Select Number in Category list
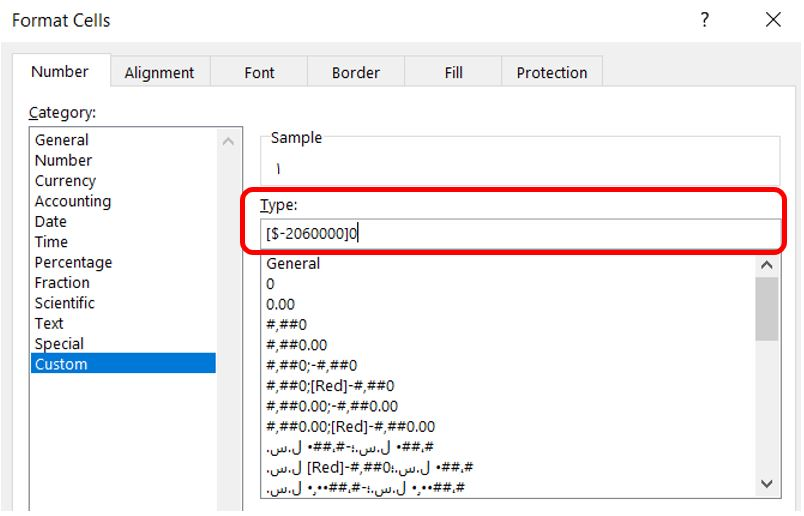The image size is (804, 516). pyautogui.click(x=123, y=160)
